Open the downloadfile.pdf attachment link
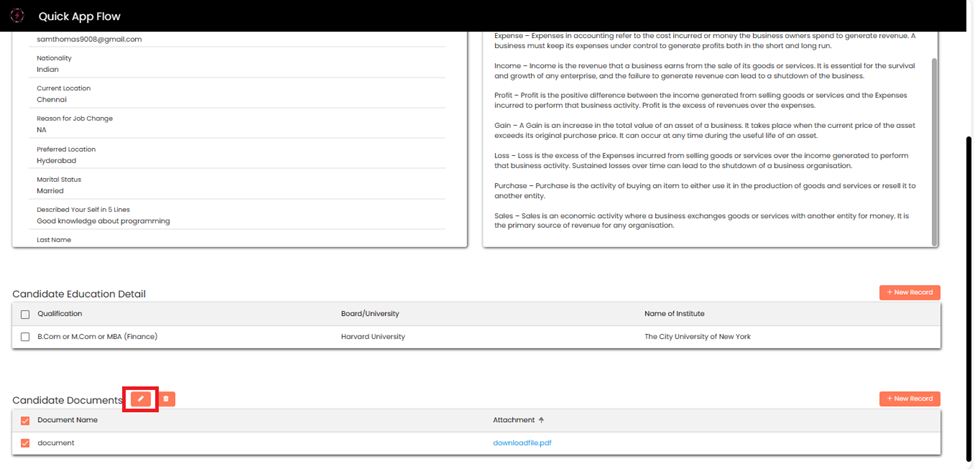975x469 pixels. pyautogui.click(x=522, y=443)
